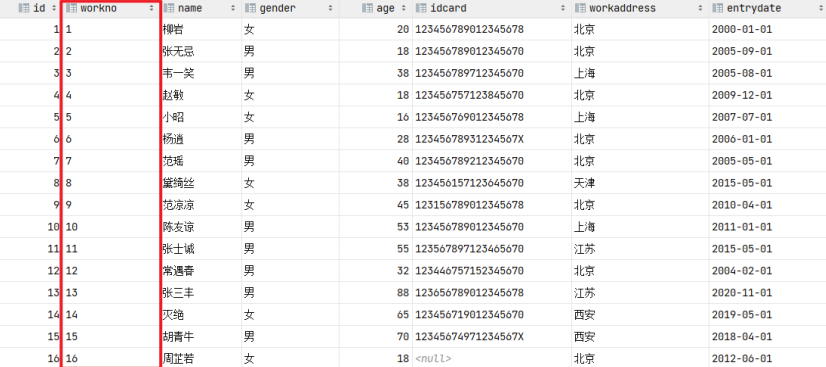Viewport: 826px width, 367px height.
Task: Click idcard value 1234567497123456 7X
Action: (469, 336)
